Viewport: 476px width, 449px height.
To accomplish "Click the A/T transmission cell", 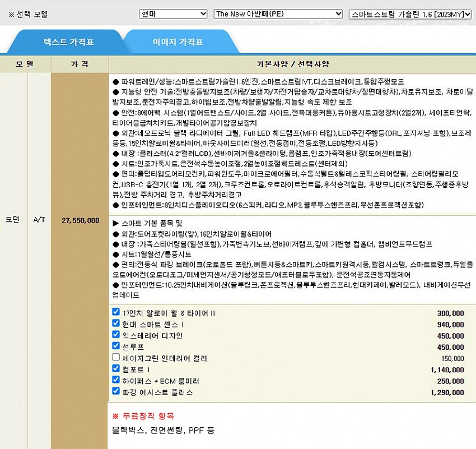I will click(39, 221).
